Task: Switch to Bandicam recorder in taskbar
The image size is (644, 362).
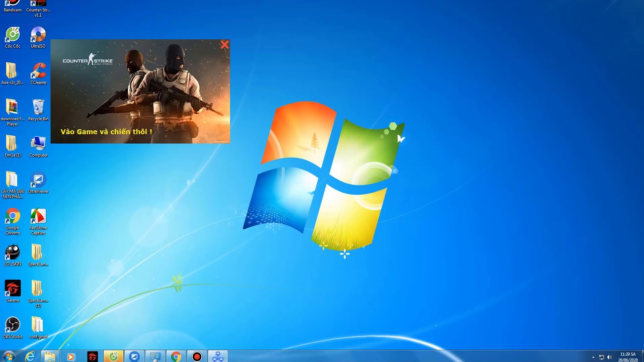Action: pos(197,356)
